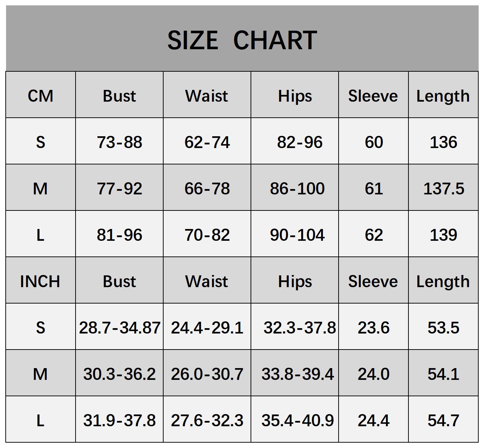Image resolution: width=484 pixels, height=448 pixels.
Task: Click the Hips header in CM table
Action: coord(295,96)
